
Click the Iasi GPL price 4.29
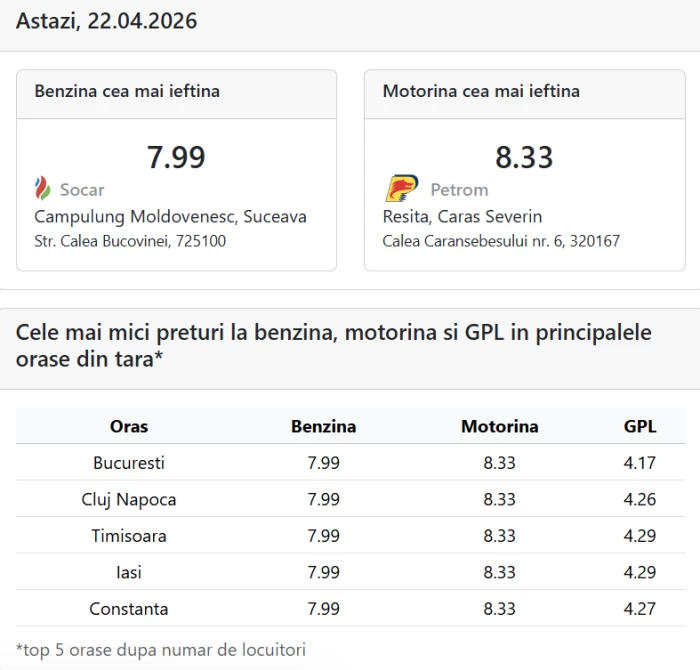[x=640, y=572]
